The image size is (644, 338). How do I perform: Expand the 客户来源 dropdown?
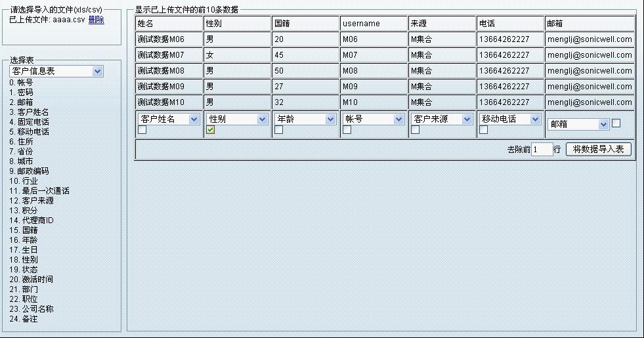(442, 119)
